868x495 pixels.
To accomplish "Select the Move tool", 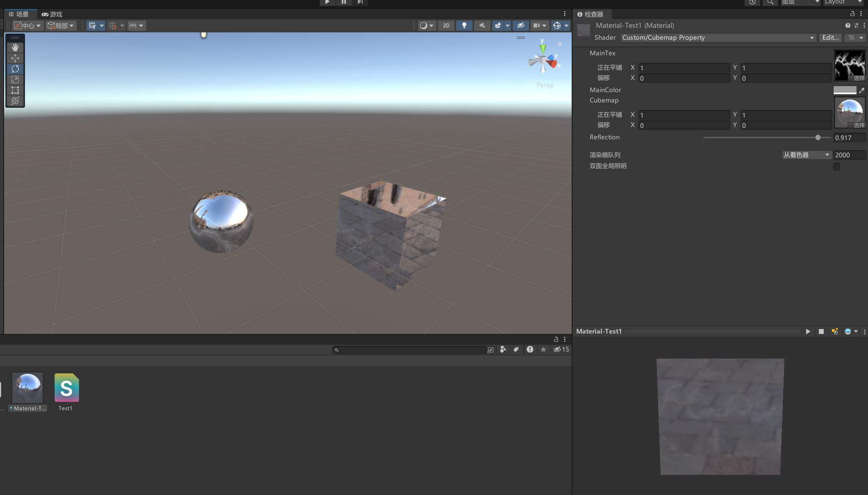I will point(15,58).
